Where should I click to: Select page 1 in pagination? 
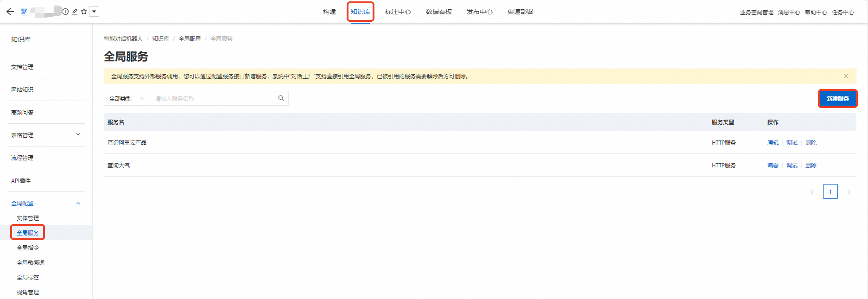(830, 191)
